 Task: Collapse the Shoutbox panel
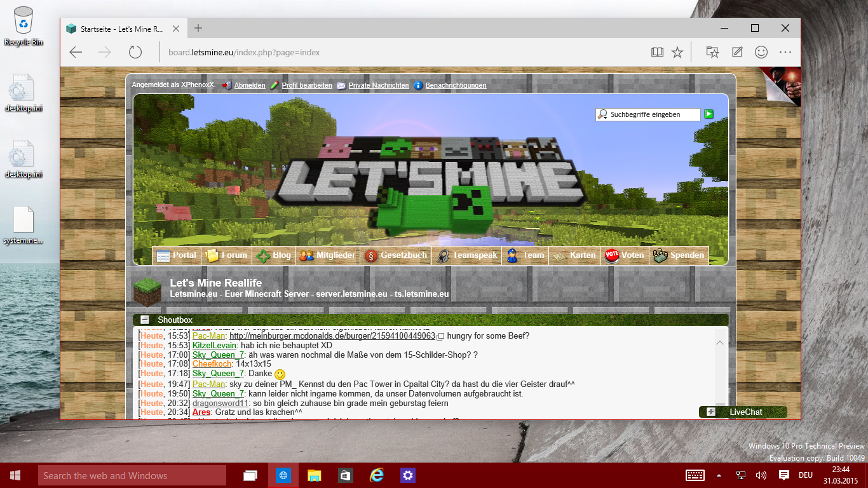(145, 320)
